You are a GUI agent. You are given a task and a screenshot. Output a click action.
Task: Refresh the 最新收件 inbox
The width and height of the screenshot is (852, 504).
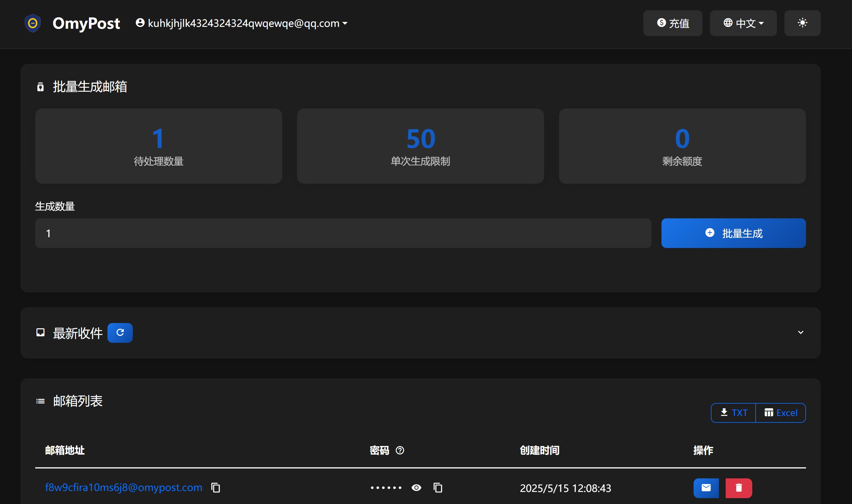coord(120,333)
